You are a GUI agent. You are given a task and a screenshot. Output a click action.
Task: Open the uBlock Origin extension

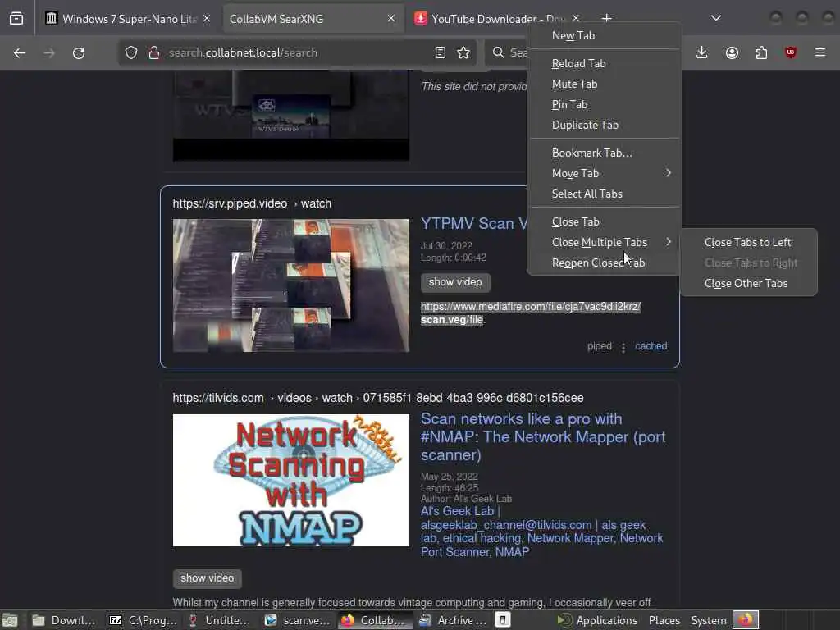pos(791,52)
